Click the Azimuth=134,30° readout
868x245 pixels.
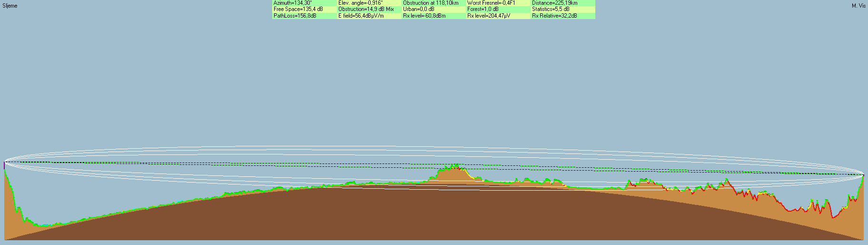293,3
